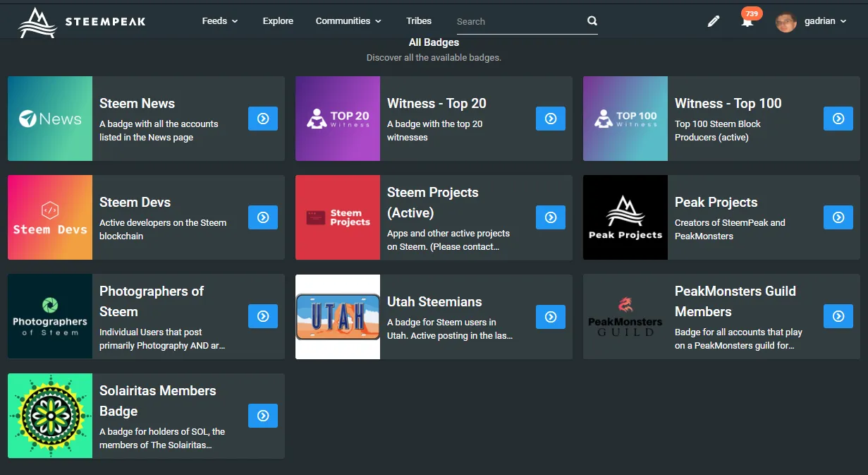Click the Top 100 Witness thumbnail

[x=625, y=119]
